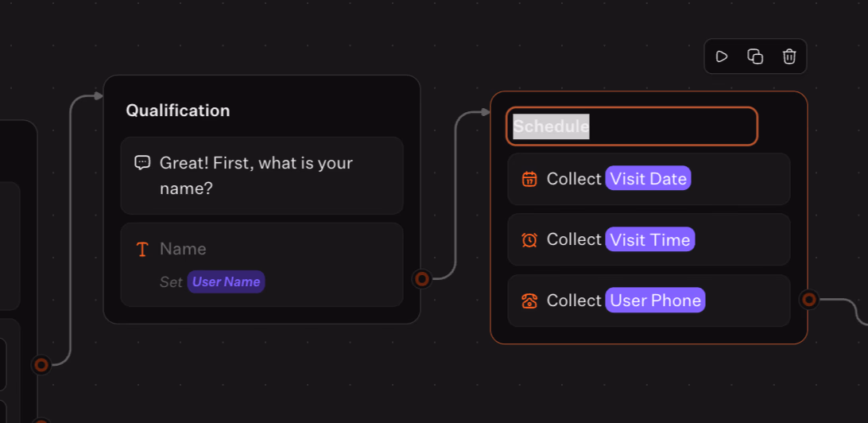Click the chat bubble icon in Qualification
This screenshot has height=423, width=868.
coord(142,163)
